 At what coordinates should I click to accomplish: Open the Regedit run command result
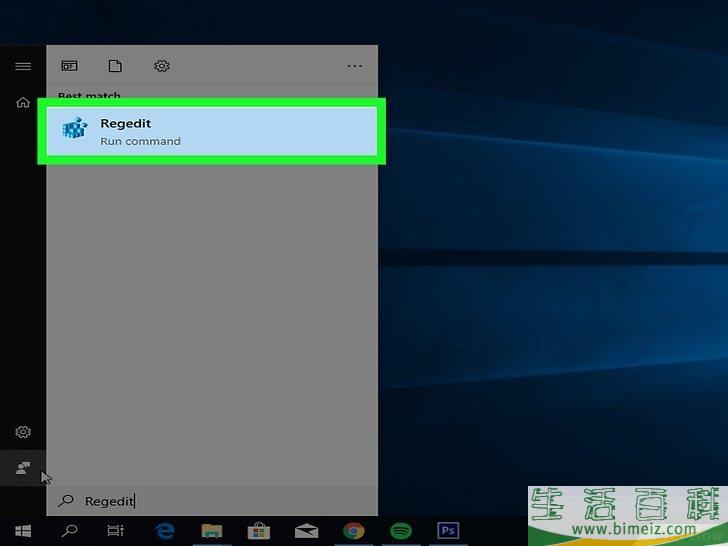[x=211, y=131]
